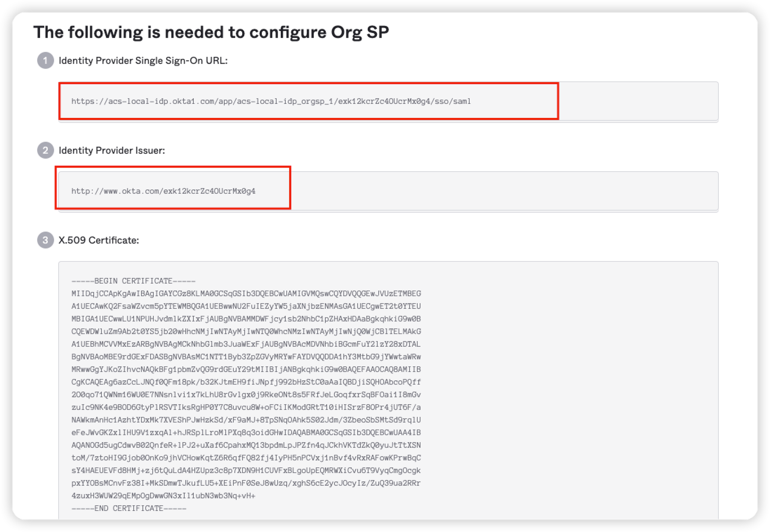Click the BEGIN CERTIFICATE line
Viewport: 770px width, 532px height.
click(x=133, y=281)
